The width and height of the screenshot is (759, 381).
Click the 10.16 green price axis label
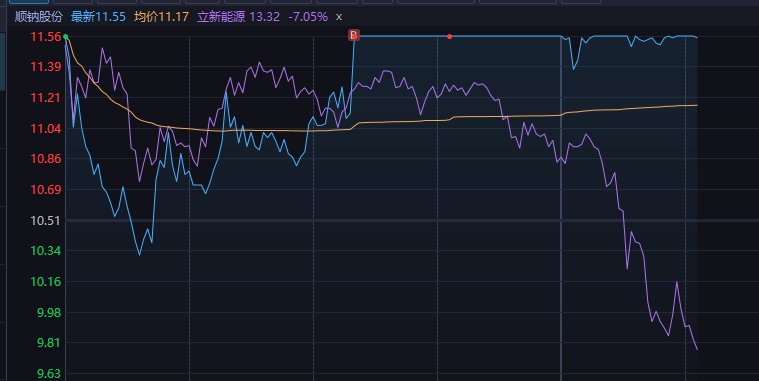coord(46,282)
